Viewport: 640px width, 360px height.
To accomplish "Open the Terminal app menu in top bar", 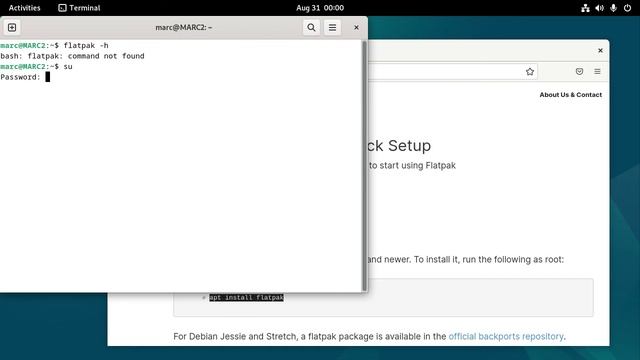I will (79, 8).
